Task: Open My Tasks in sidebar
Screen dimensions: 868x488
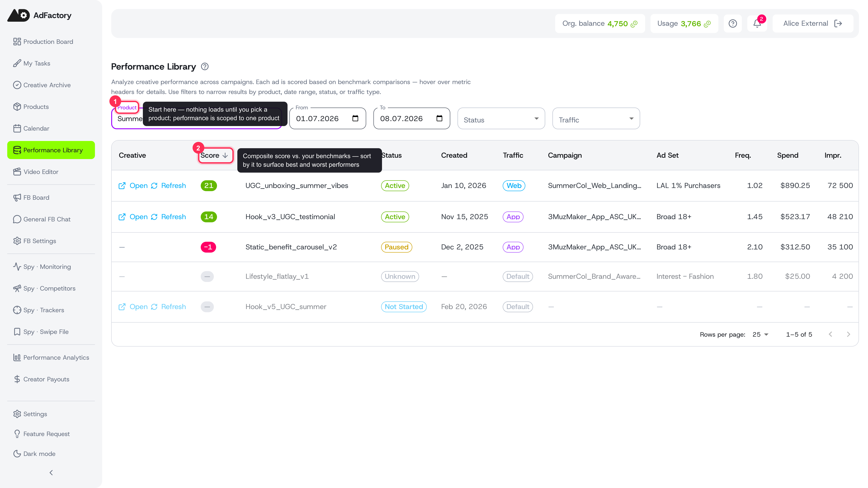Action: point(51,63)
